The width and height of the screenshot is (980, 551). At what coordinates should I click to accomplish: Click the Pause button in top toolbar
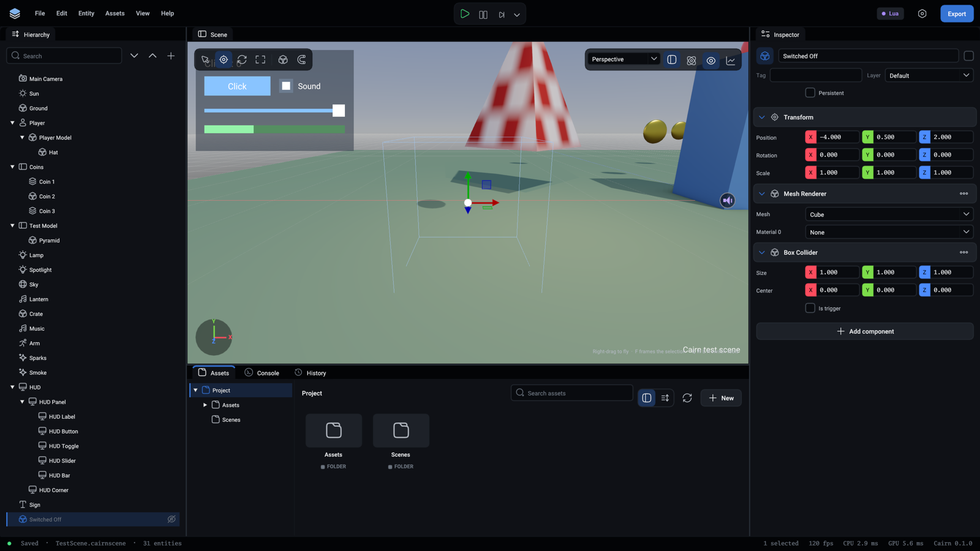(483, 14)
